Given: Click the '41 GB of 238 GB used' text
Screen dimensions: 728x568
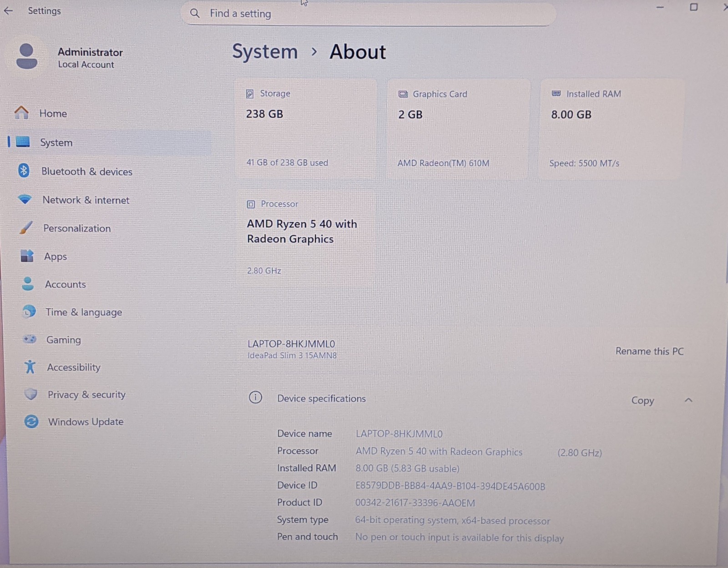Looking at the screenshot, I should (x=287, y=162).
